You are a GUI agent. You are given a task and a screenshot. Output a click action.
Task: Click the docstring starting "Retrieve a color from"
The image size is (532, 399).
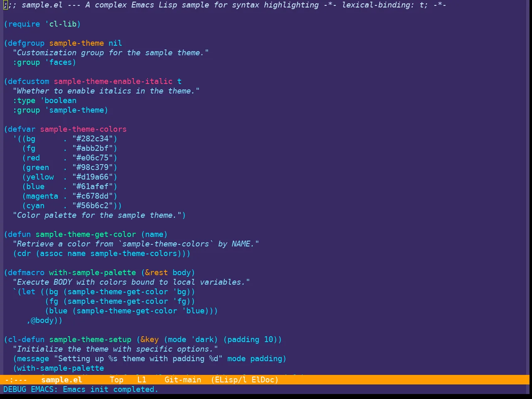[x=136, y=244]
